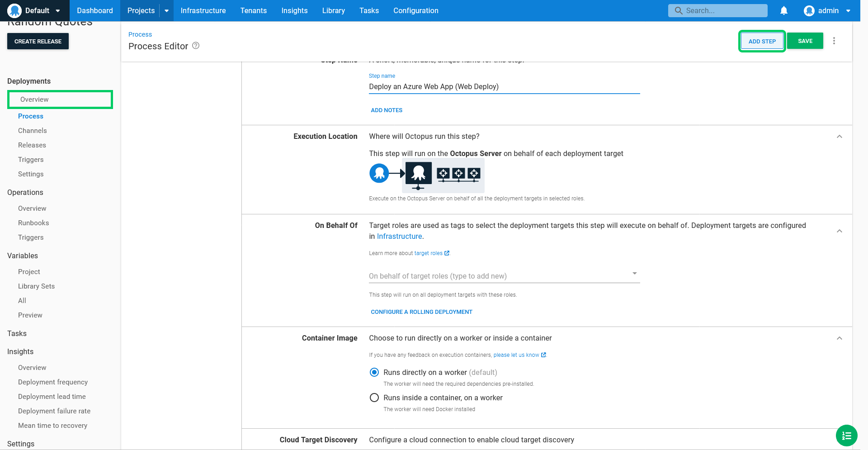Viewport: 868px width, 450px height.
Task: Click the Octopus Server execution diagram icon
Action: (418, 175)
